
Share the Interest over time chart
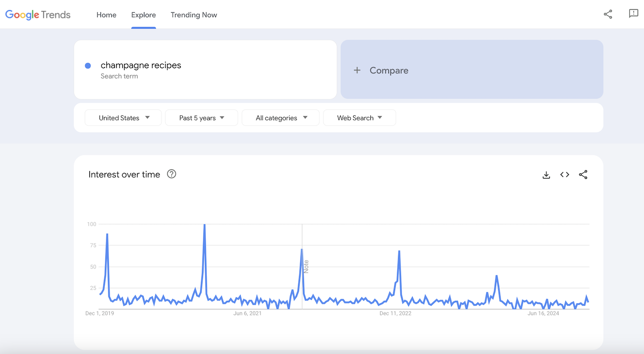tap(583, 175)
